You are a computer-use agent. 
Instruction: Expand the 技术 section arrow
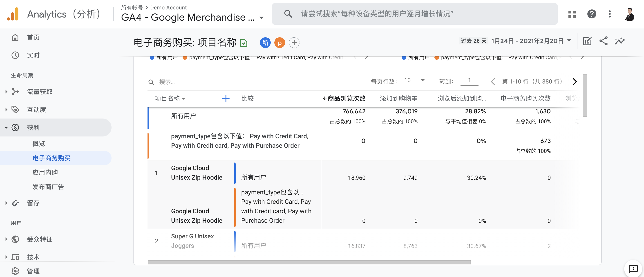6,257
